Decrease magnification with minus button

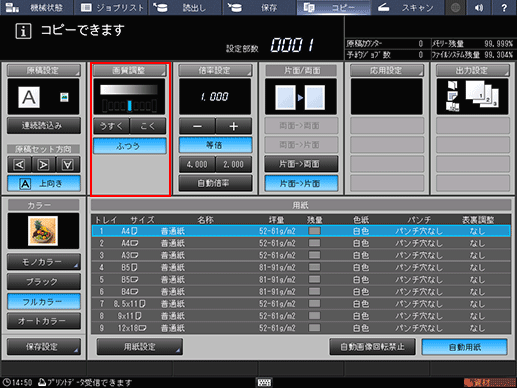point(197,126)
